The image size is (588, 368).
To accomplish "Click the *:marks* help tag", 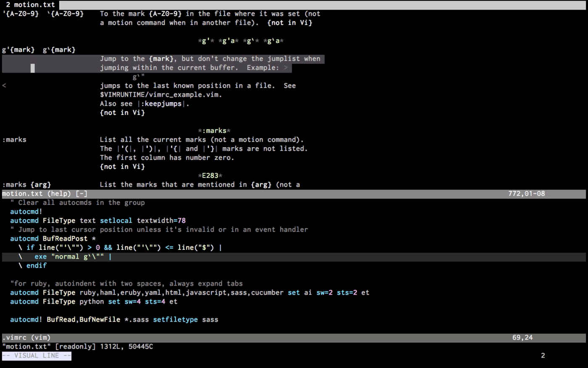I will [x=214, y=131].
